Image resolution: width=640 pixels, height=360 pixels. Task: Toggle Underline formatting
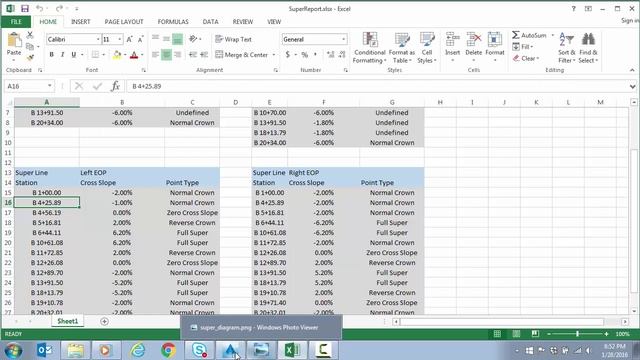click(73, 54)
